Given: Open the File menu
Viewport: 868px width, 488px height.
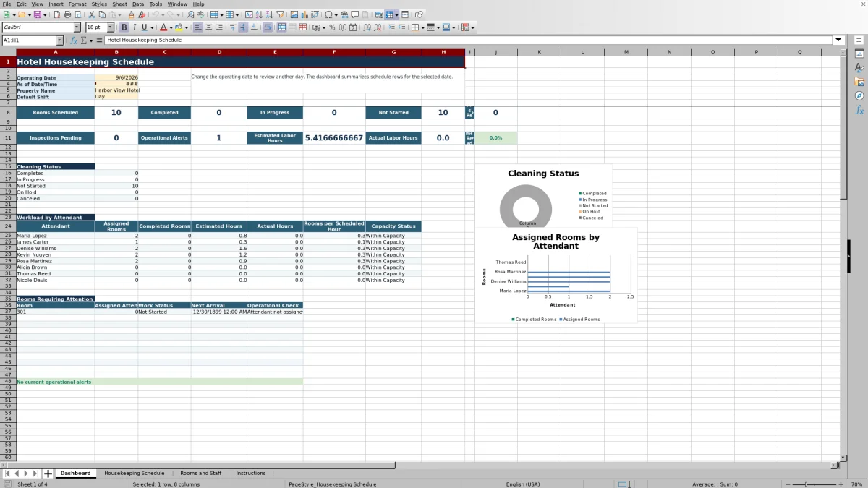Looking at the screenshot, I should click(x=7, y=4).
